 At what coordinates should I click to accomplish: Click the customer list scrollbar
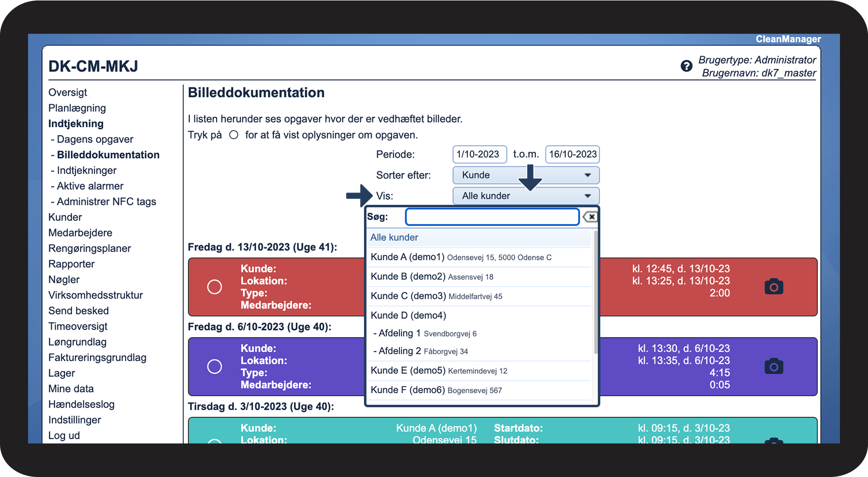tap(595, 292)
